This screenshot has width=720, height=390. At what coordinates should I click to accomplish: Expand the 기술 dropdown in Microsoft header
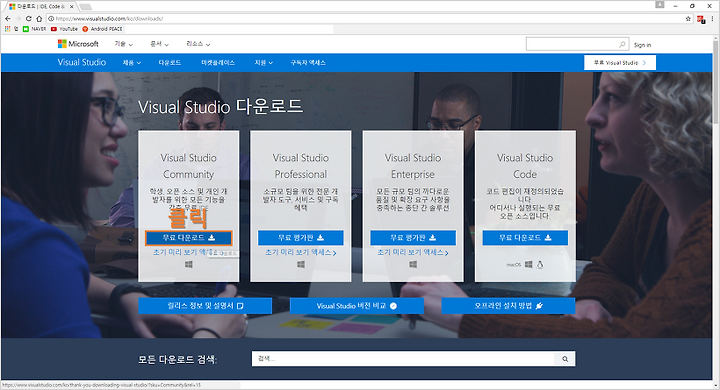(x=124, y=44)
